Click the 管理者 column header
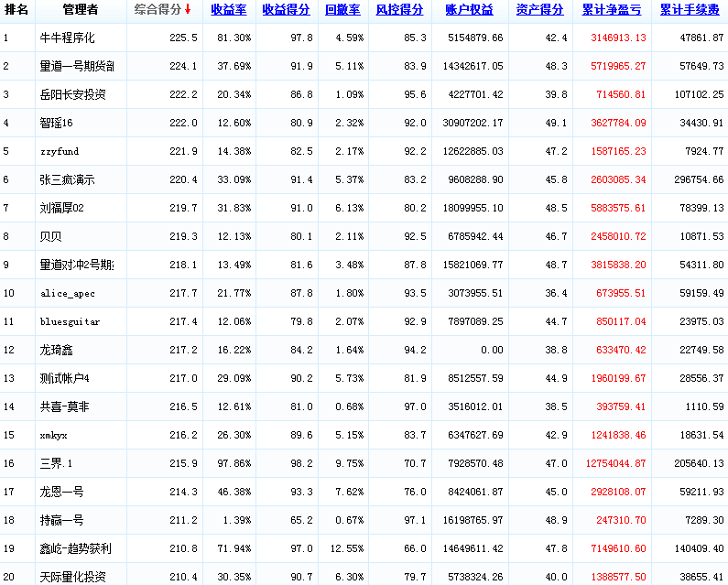Image resolution: width=728 pixels, height=585 pixels. [81, 10]
